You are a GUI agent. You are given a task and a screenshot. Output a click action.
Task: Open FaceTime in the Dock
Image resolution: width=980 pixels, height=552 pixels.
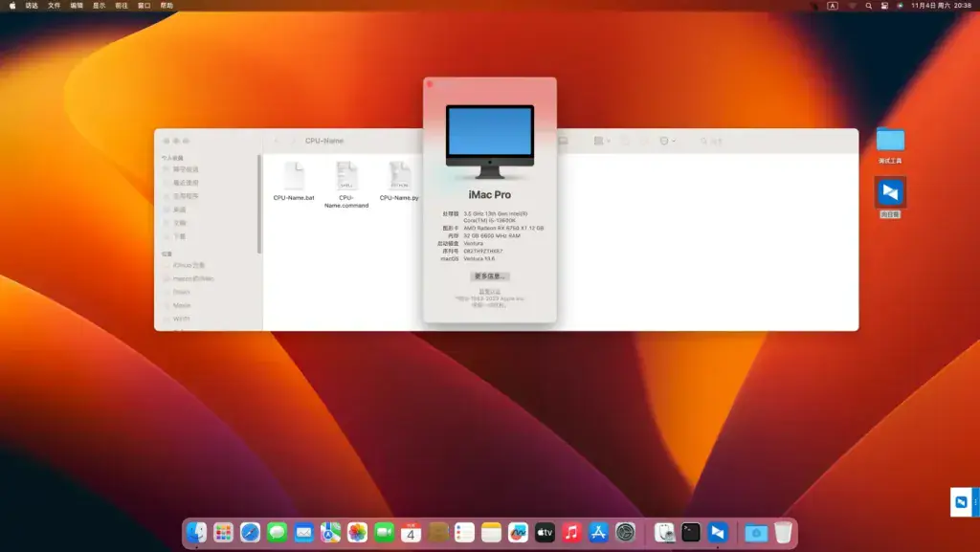click(385, 533)
